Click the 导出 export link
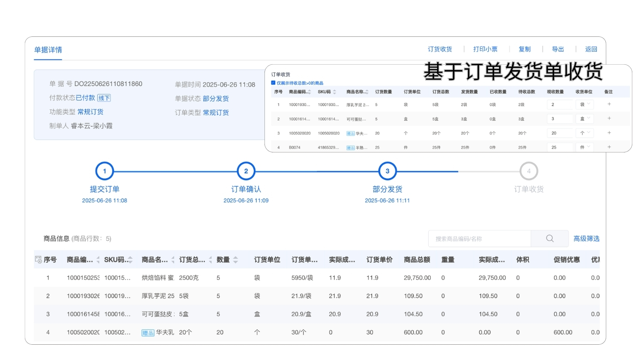Image resolution: width=643 pixels, height=364 pixels. coord(558,49)
